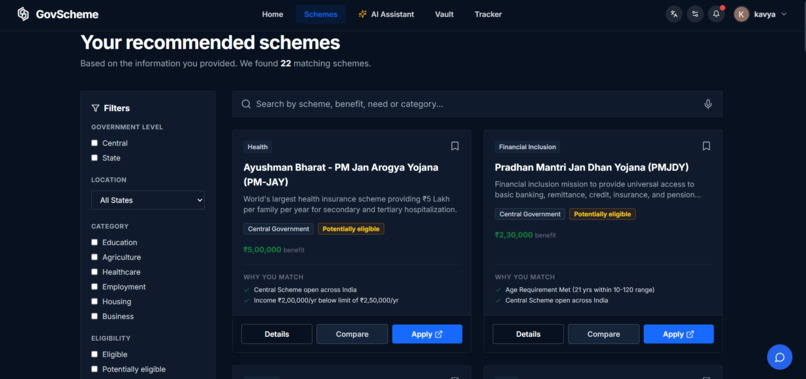Image resolution: width=806 pixels, height=379 pixels.
Task: Expand the kavya account menu chevron
Action: coord(783,14)
